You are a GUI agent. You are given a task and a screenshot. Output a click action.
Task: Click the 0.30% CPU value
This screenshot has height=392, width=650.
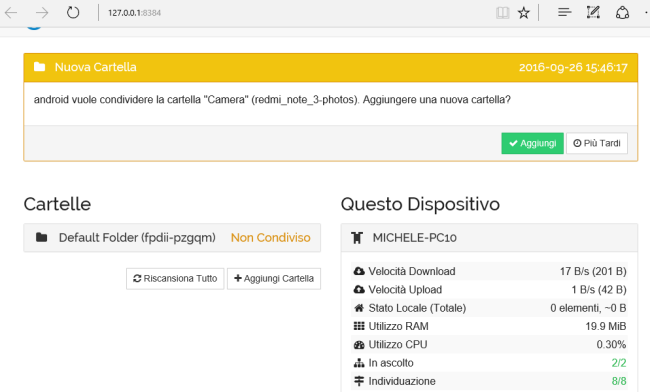pos(611,345)
